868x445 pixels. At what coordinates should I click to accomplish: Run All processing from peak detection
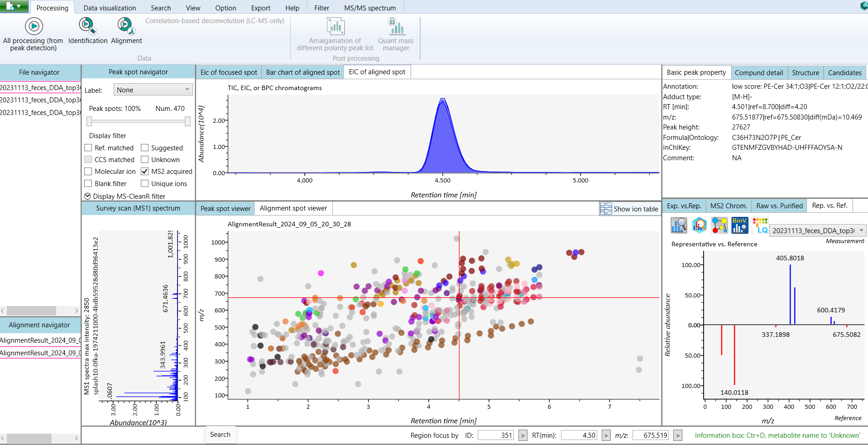(34, 27)
